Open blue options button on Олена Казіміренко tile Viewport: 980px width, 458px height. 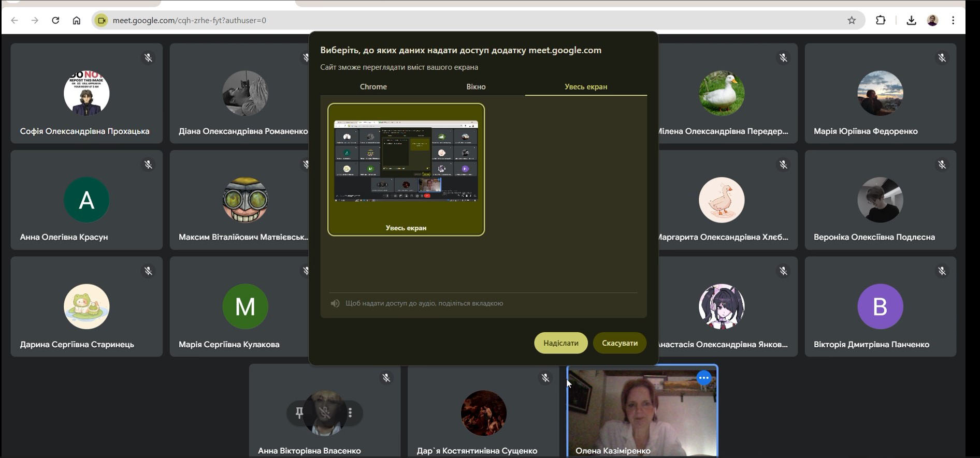tap(703, 378)
